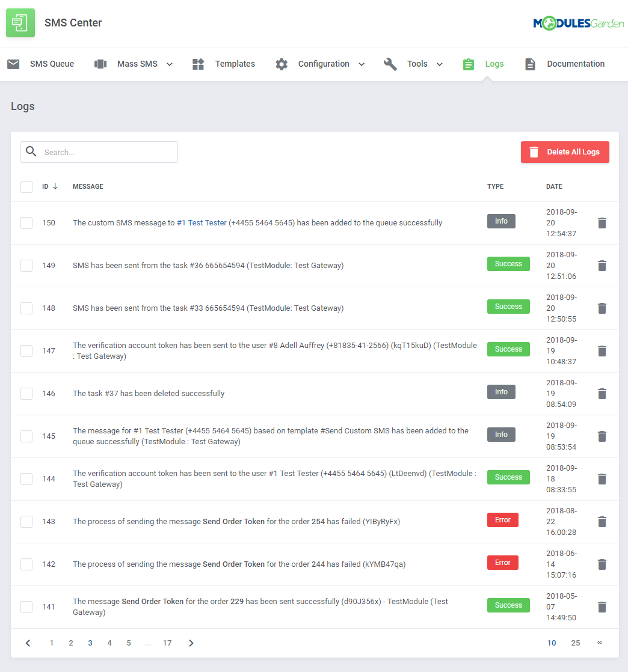Open the Mass SMS menu label
The width and height of the screenshot is (628, 672).
click(x=137, y=64)
